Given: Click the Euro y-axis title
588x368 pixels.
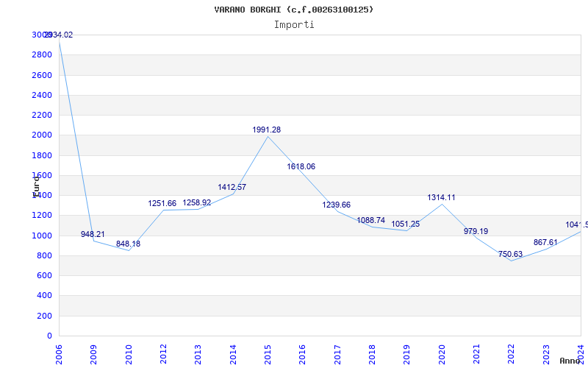Looking at the screenshot, I should coord(36,185).
